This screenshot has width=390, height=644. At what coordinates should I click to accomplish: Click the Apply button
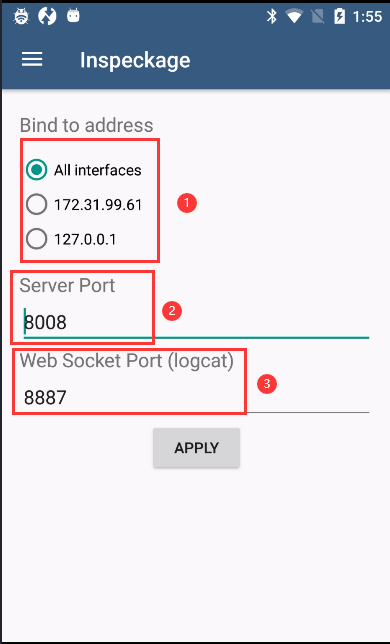[196, 448]
